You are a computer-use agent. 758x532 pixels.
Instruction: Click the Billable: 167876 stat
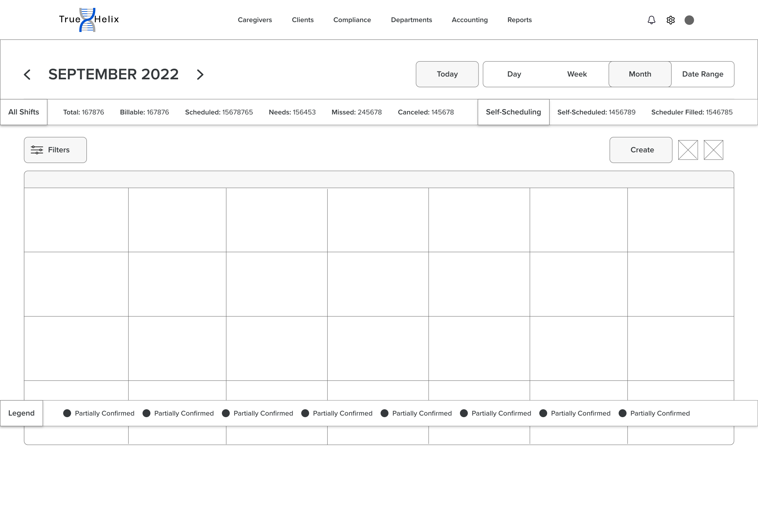coord(144,112)
